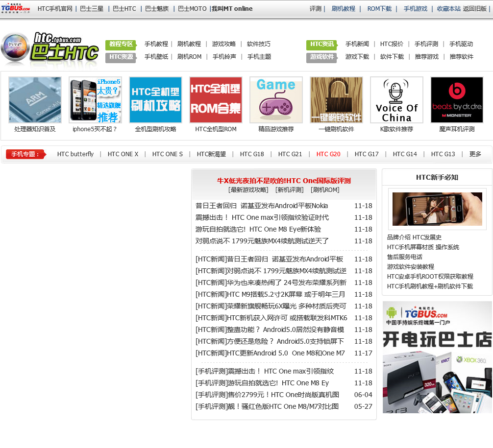The width and height of the screenshot is (493, 448).
Task: Select HTC ONE X phone topic
Action: tap(123, 154)
